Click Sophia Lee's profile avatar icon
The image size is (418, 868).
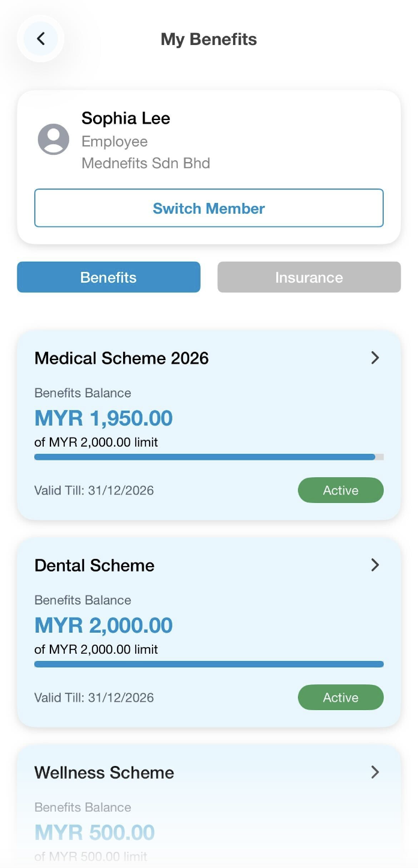[x=53, y=139]
